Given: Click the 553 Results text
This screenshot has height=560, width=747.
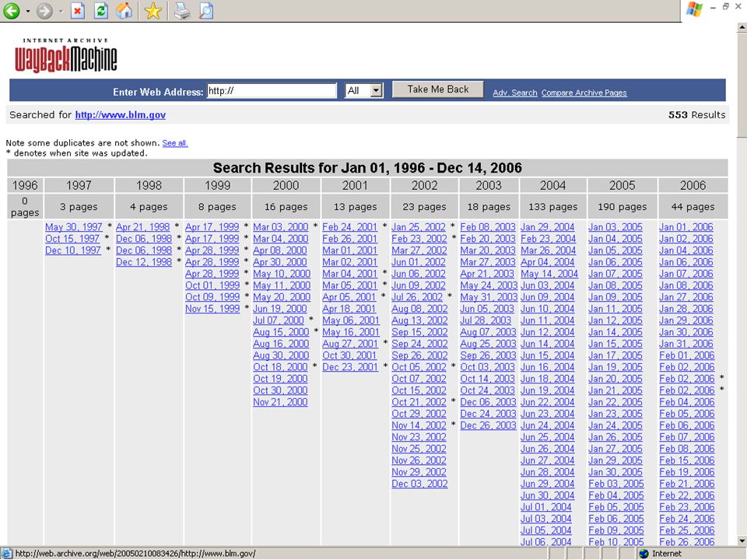Looking at the screenshot, I should pyautogui.click(x=696, y=115).
